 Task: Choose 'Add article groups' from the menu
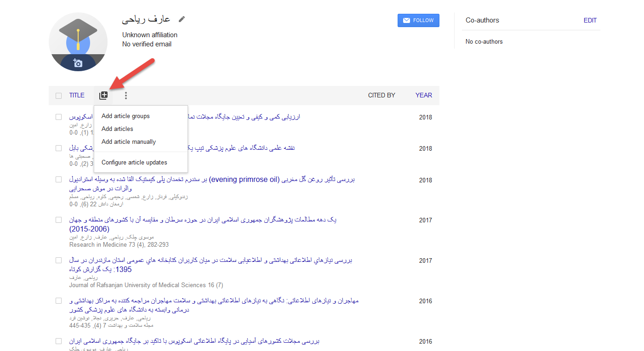pos(125,116)
